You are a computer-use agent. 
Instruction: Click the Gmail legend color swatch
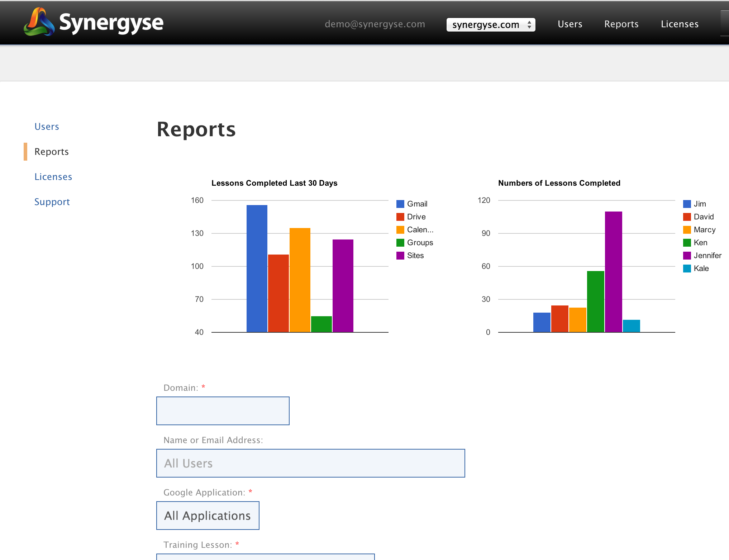tap(400, 204)
